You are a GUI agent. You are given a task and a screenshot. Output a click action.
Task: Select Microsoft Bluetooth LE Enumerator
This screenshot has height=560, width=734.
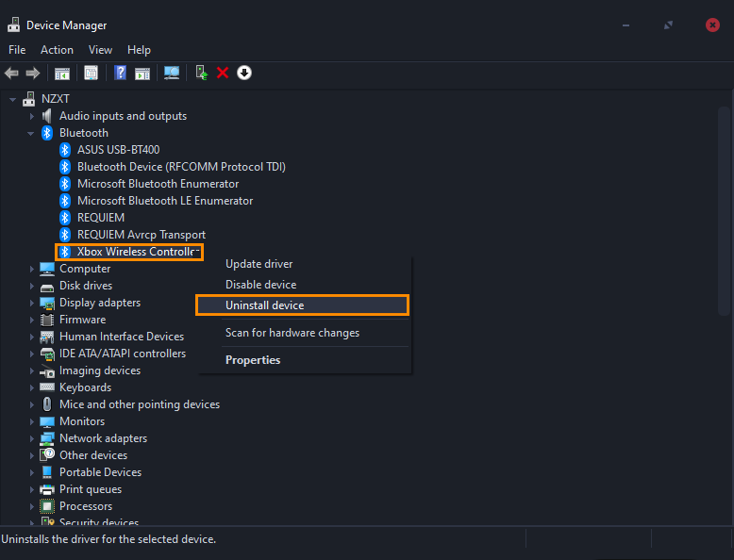(x=165, y=201)
